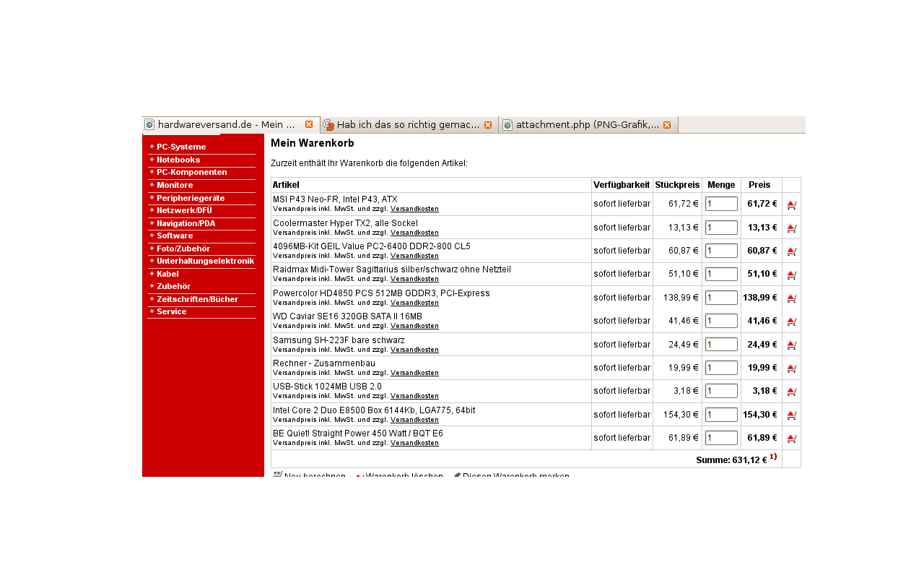This screenshot has width=924, height=578.
Task: Open Navigation/PDA category
Action: pos(186,223)
